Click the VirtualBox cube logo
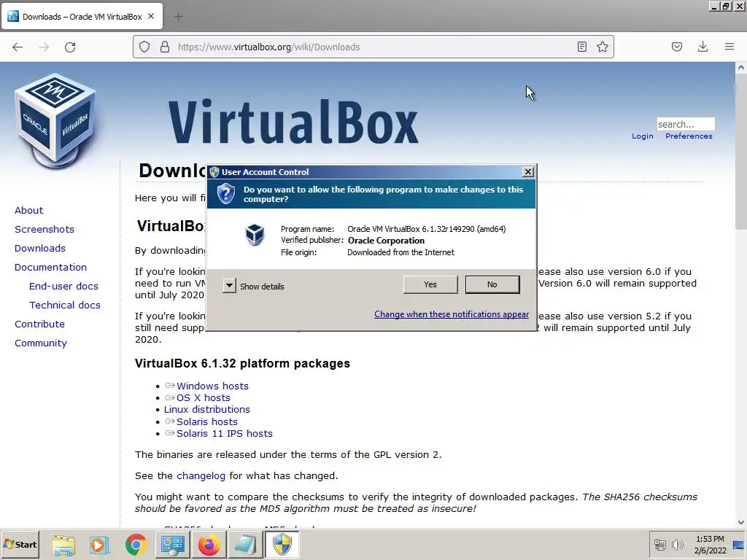This screenshot has width=747, height=560. pyautogui.click(x=55, y=120)
